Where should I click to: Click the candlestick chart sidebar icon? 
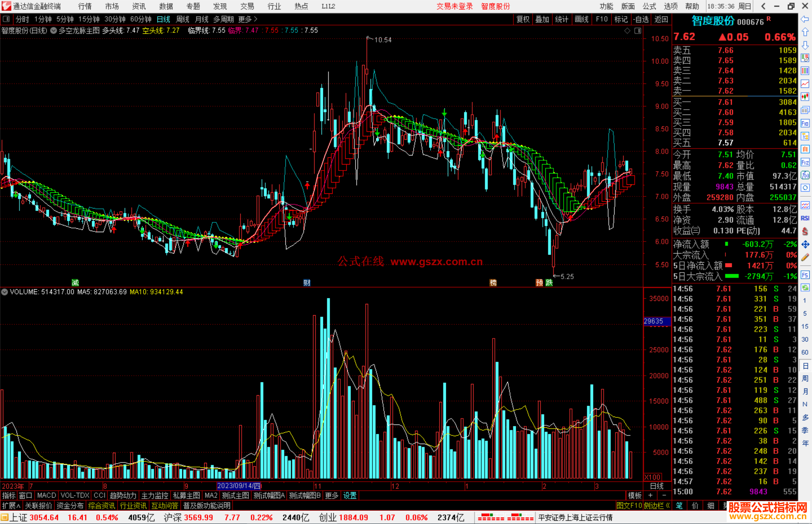coord(805,97)
